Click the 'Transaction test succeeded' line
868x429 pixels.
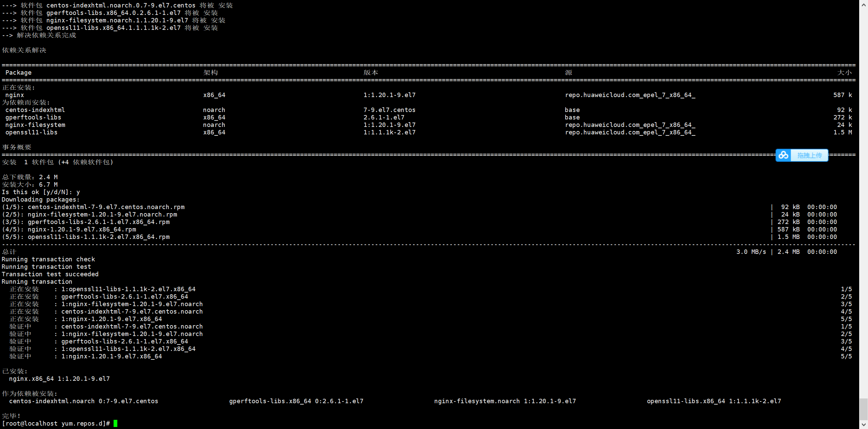pos(50,274)
